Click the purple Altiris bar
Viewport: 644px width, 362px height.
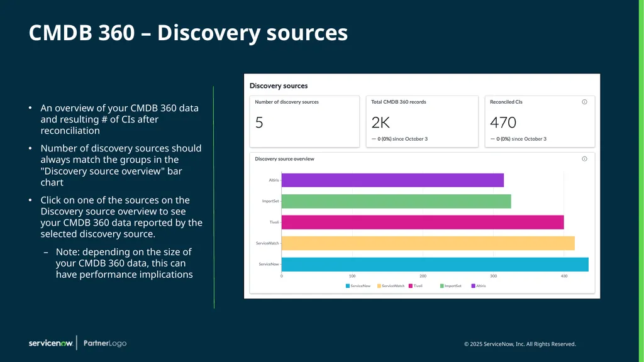392,180
